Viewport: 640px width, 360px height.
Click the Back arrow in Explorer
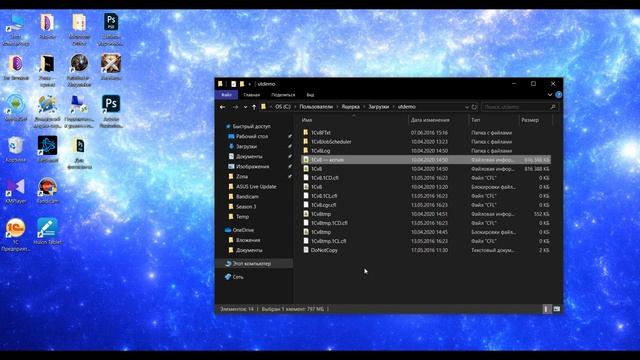click(222, 107)
